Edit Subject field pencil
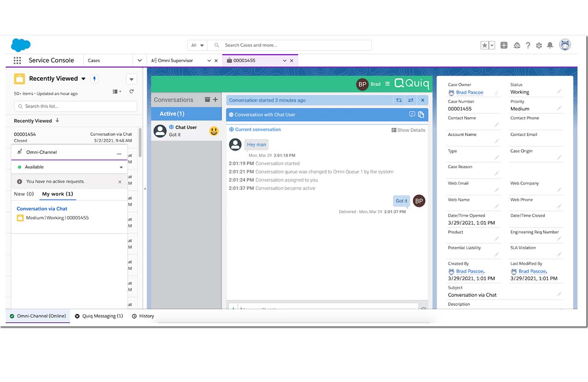This screenshot has width=588, height=382. pos(559,294)
